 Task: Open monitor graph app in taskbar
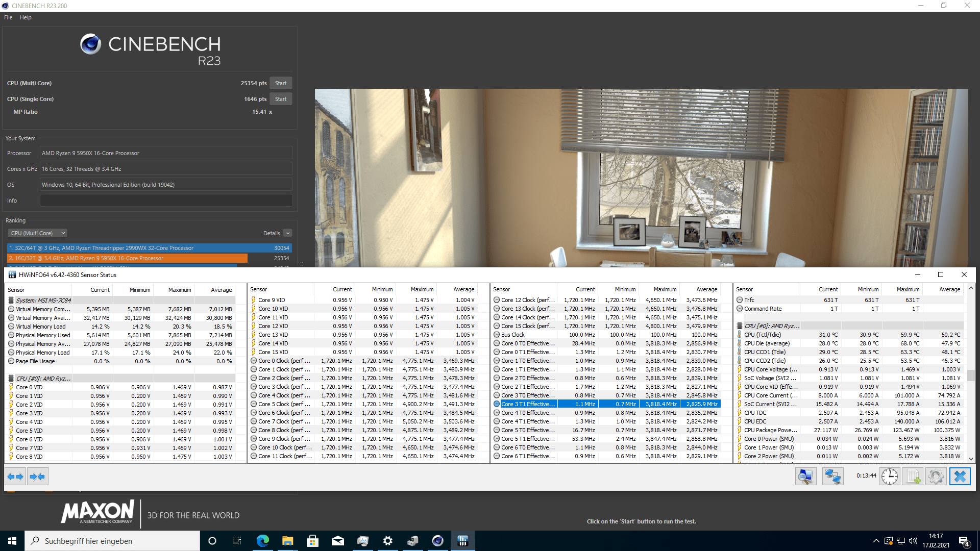(362, 541)
